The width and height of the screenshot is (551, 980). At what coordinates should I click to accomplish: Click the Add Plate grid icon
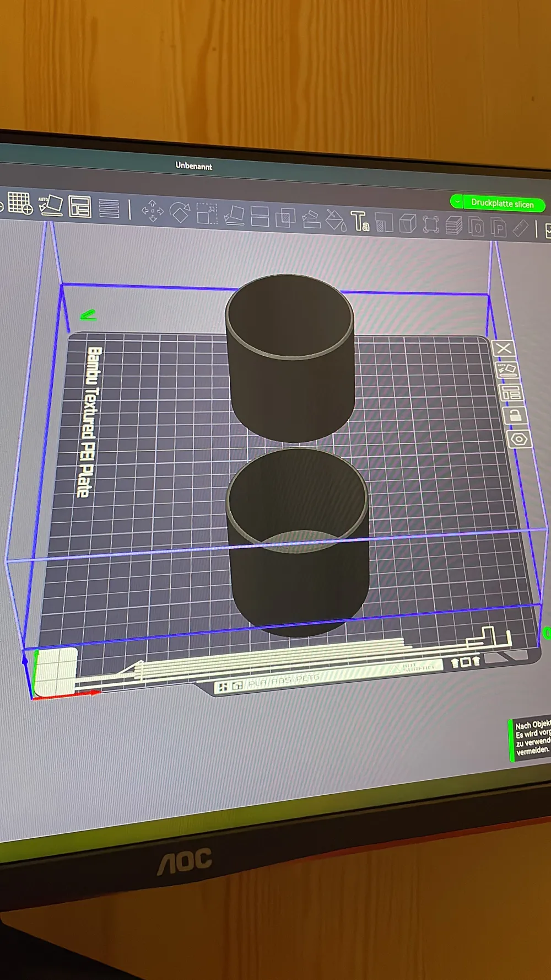pyautogui.click(x=20, y=204)
